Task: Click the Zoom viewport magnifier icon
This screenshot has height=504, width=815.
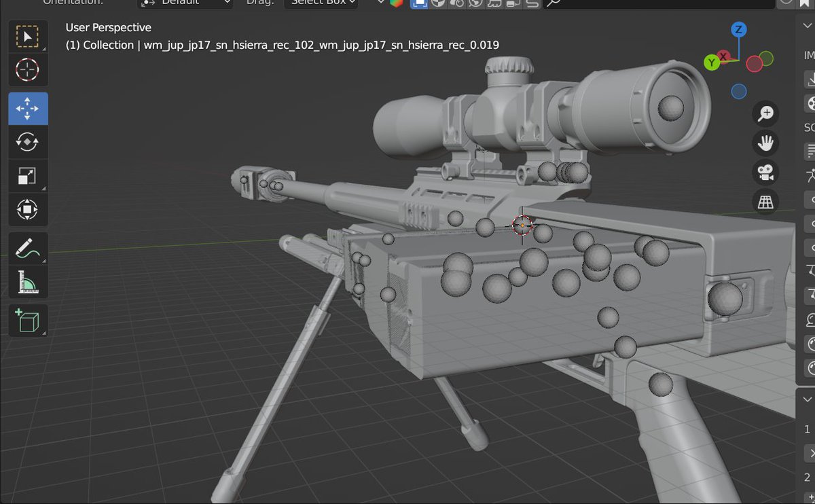Action: pos(766,113)
